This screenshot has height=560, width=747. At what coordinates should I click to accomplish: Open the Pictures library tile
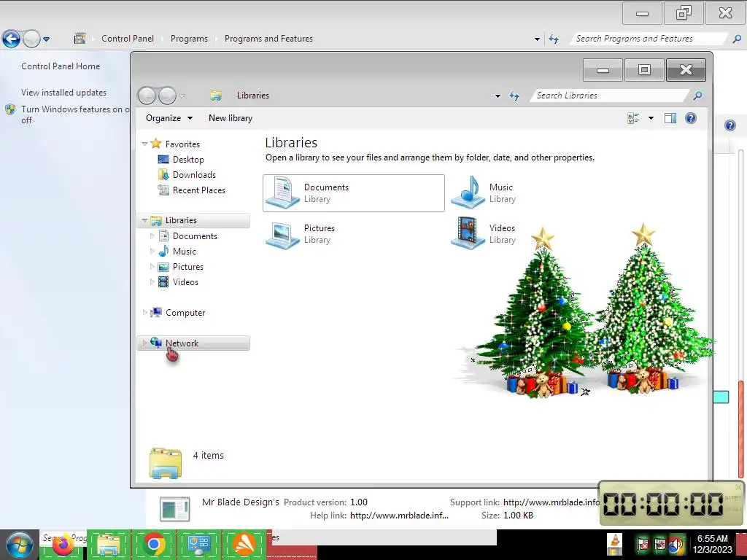301,234
